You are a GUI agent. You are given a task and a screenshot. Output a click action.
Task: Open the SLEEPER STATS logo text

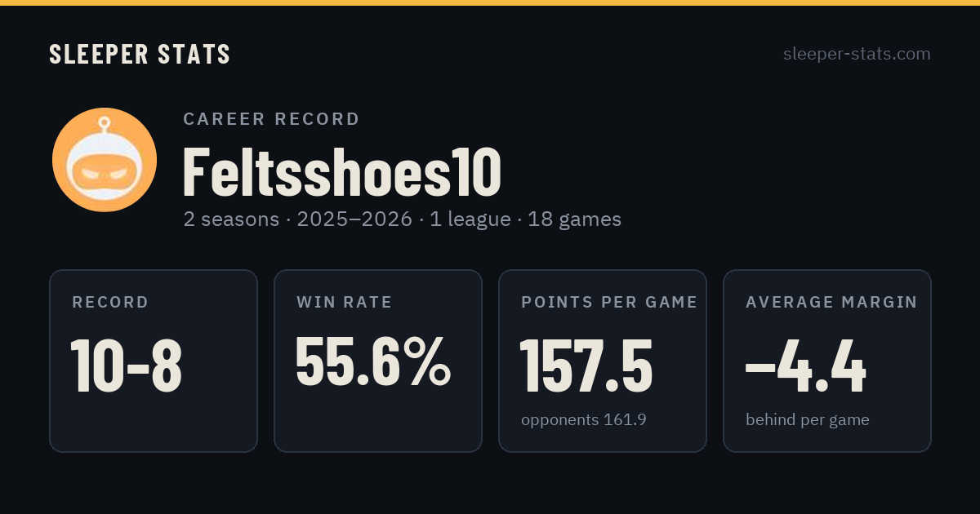point(140,55)
